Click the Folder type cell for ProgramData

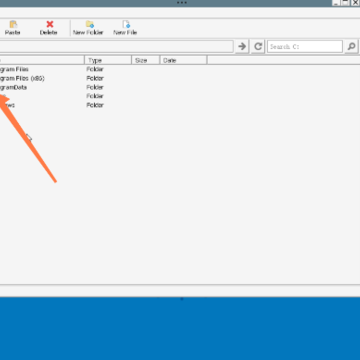tap(95, 87)
